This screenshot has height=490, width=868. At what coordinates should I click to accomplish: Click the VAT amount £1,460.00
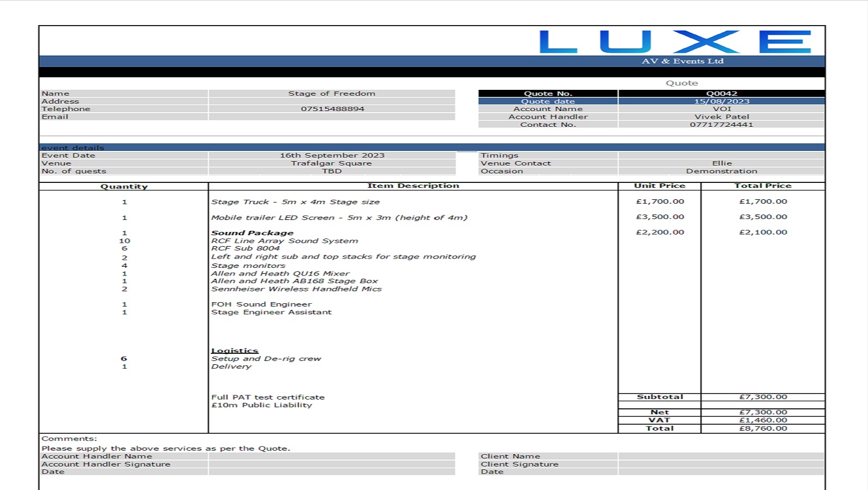click(x=763, y=420)
